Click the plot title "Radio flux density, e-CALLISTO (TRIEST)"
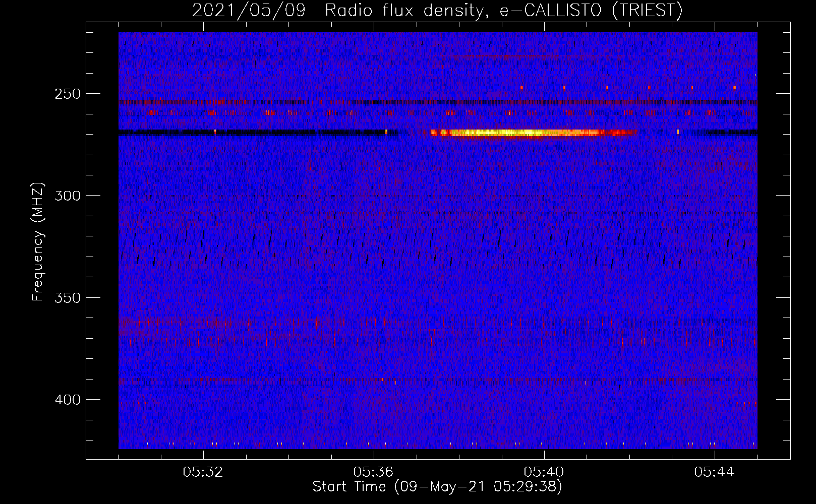This screenshot has width=816, height=504. pos(503,11)
